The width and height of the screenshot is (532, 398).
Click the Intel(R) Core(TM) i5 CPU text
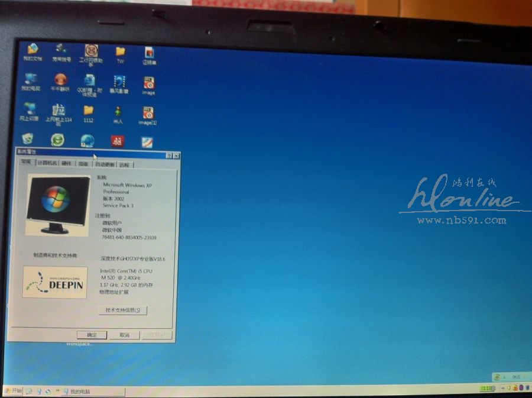[126, 271]
